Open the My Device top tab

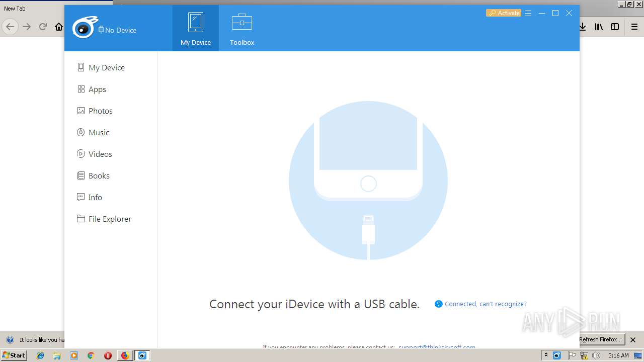(x=196, y=28)
